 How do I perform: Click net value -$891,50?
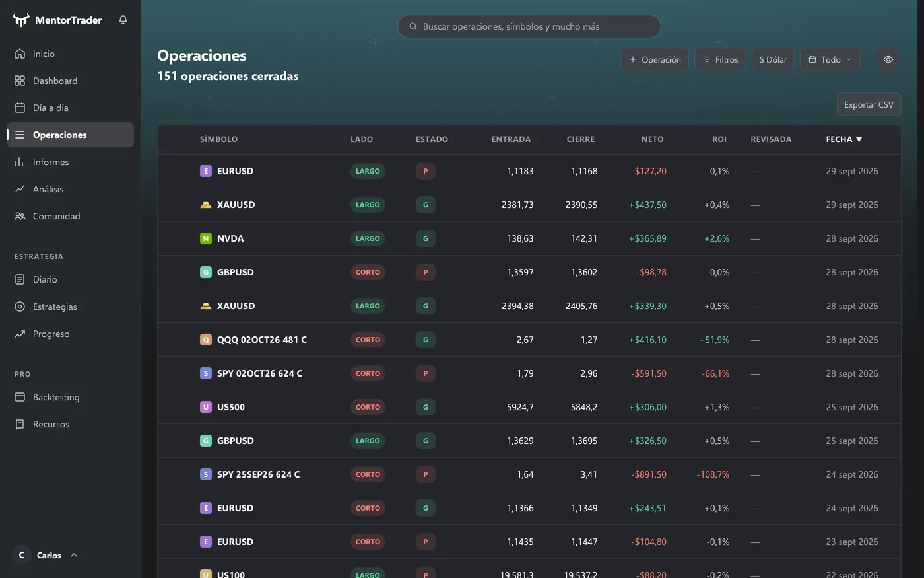[x=649, y=474]
